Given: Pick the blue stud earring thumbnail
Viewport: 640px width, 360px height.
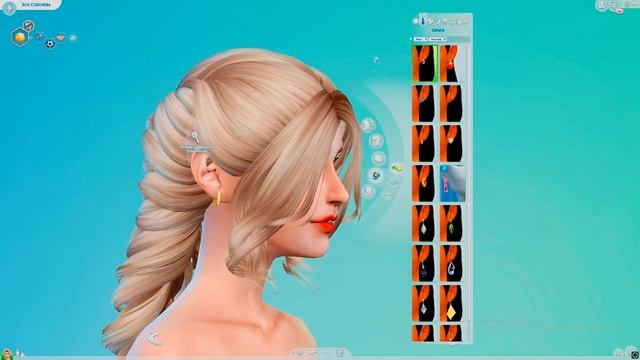Looking at the screenshot, I should (423, 103).
